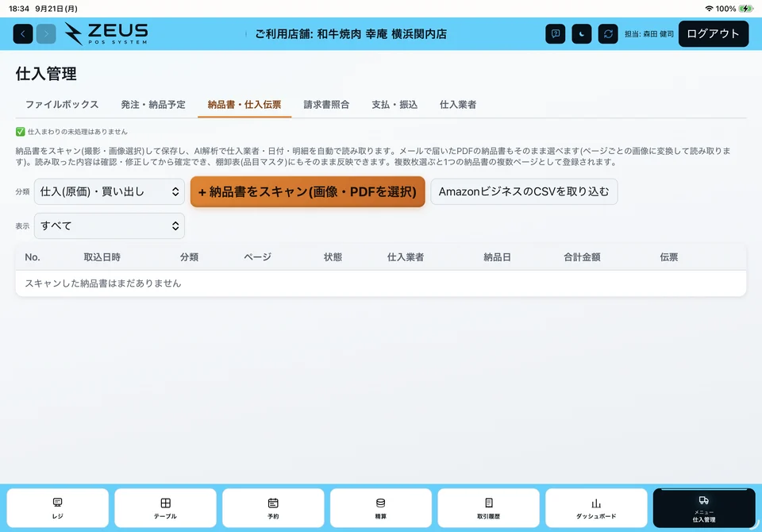Go to the 支払・振込 tab
The height and width of the screenshot is (532, 762).
coord(394,105)
